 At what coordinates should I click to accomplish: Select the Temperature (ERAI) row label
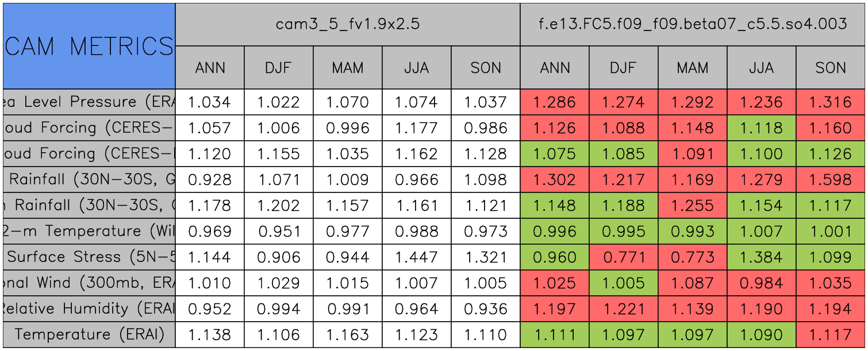89,334
